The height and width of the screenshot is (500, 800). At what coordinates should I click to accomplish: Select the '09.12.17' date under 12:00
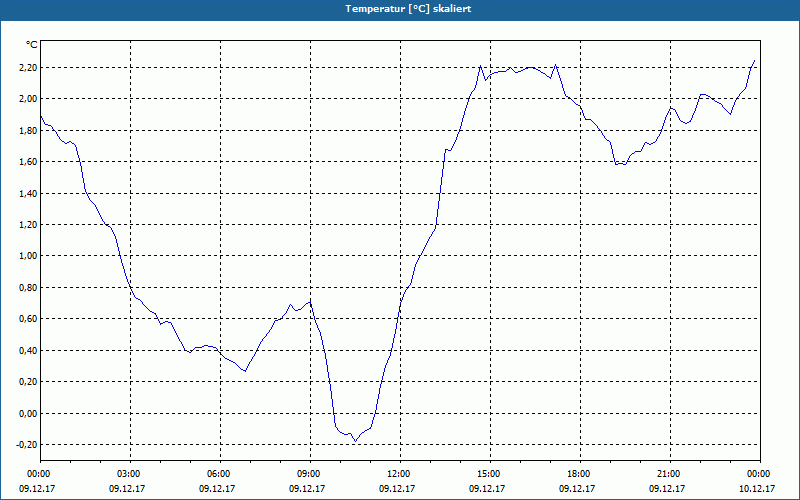pos(397,488)
